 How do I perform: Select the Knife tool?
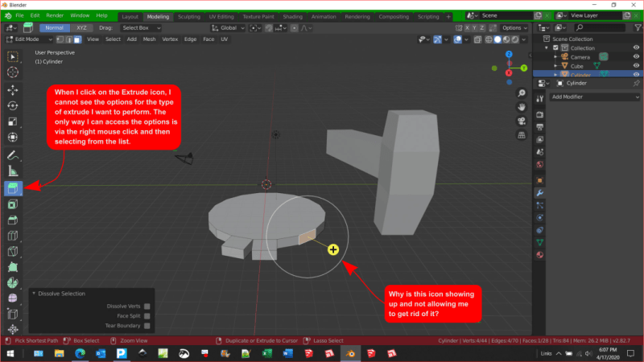coord(13,251)
